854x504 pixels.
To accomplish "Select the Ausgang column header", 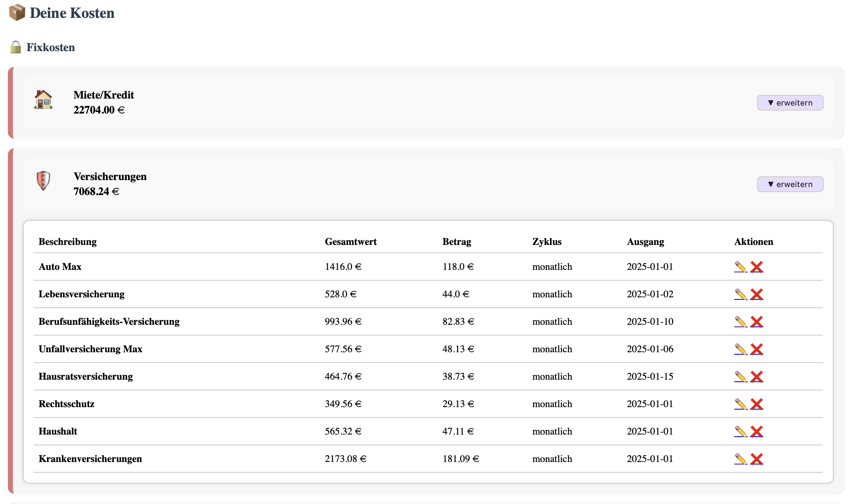I will click(645, 242).
